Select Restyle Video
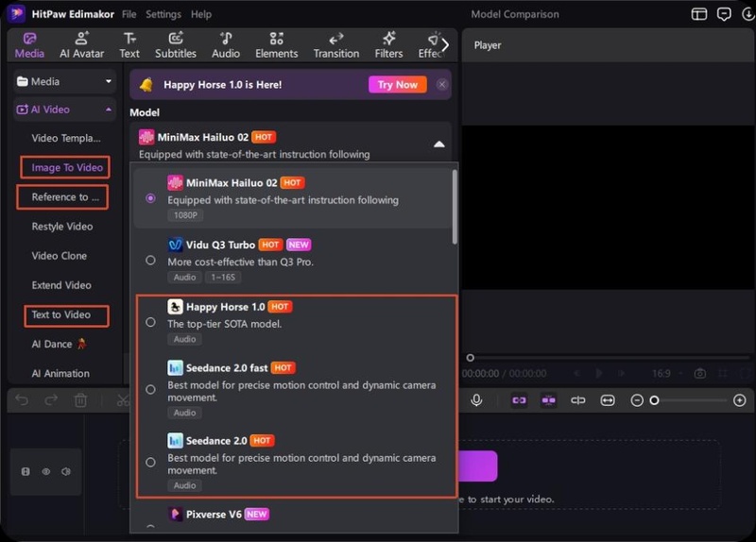The width and height of the screenshot is (756, 542). click(62, 227)
